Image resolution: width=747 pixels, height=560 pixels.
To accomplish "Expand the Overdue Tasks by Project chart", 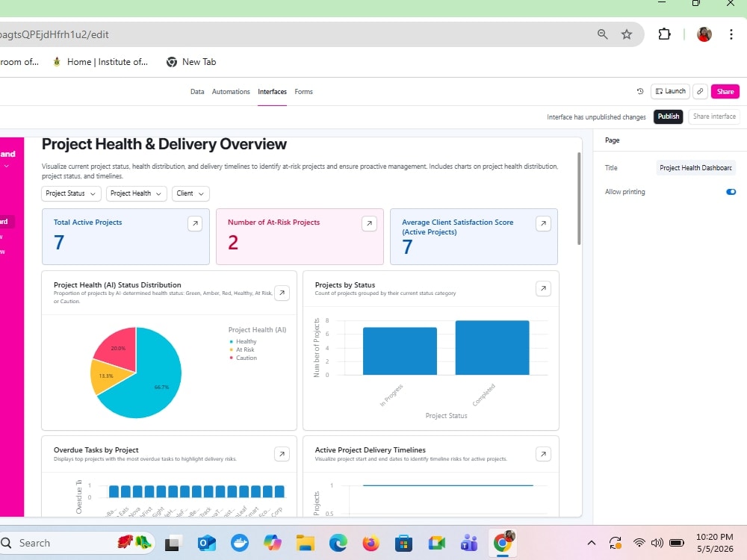I will coord(282,454).
